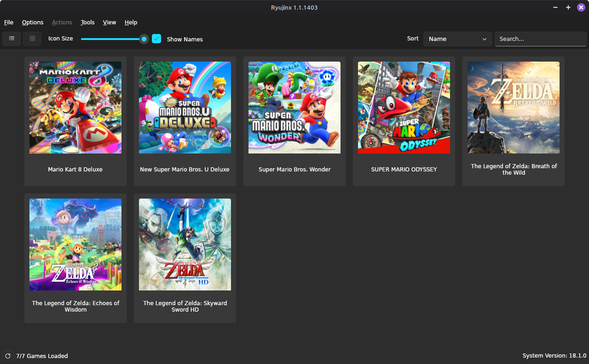Select Zelda: Breath of the Wild cover

(x=514, y=108)
